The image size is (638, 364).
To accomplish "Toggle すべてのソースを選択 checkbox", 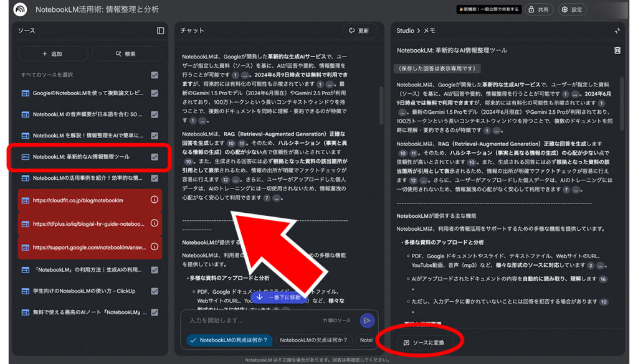I will click(155, 75).
